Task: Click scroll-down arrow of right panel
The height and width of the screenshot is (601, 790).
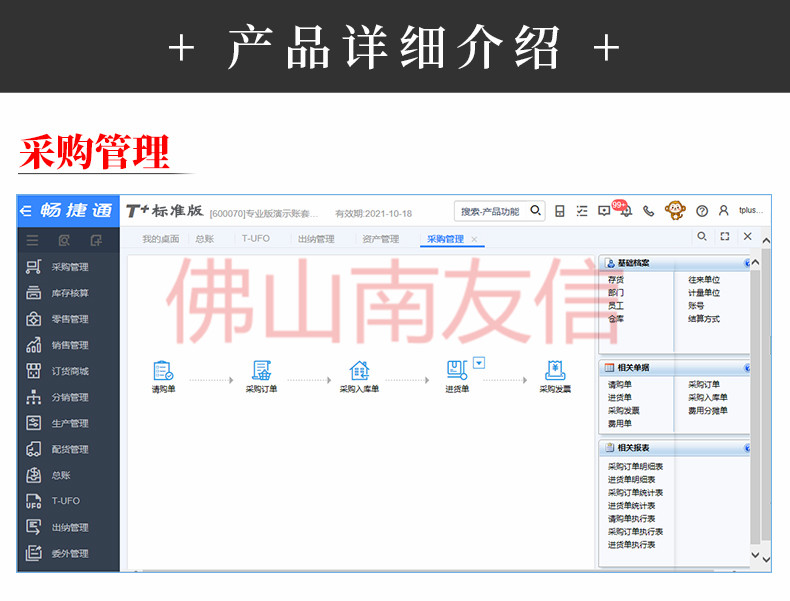Action: point(755,555)
